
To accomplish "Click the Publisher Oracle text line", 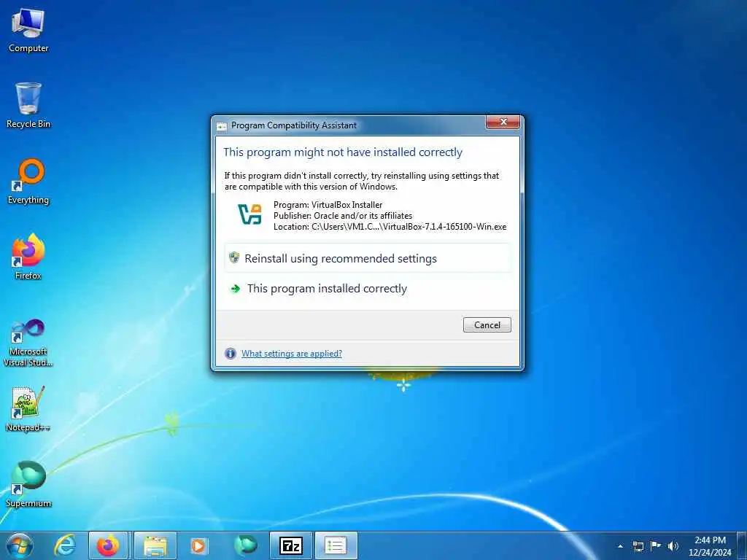I will 343,216.
